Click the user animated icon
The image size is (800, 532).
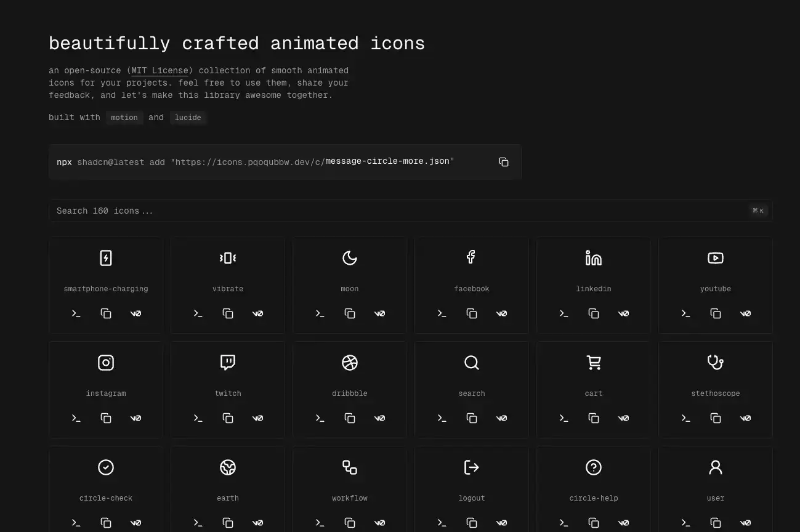pyautogui.click(x=716, y=467)
